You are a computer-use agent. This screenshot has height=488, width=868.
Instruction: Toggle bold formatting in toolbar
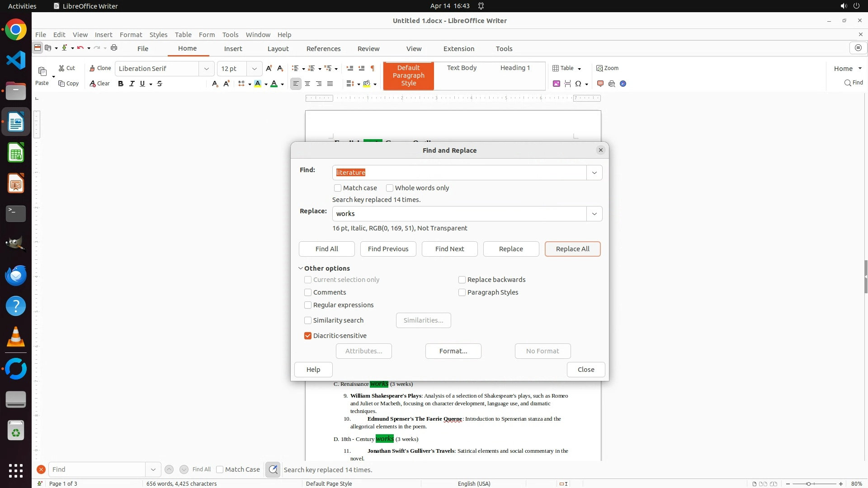pyautogui.click(x=121, y=84)
